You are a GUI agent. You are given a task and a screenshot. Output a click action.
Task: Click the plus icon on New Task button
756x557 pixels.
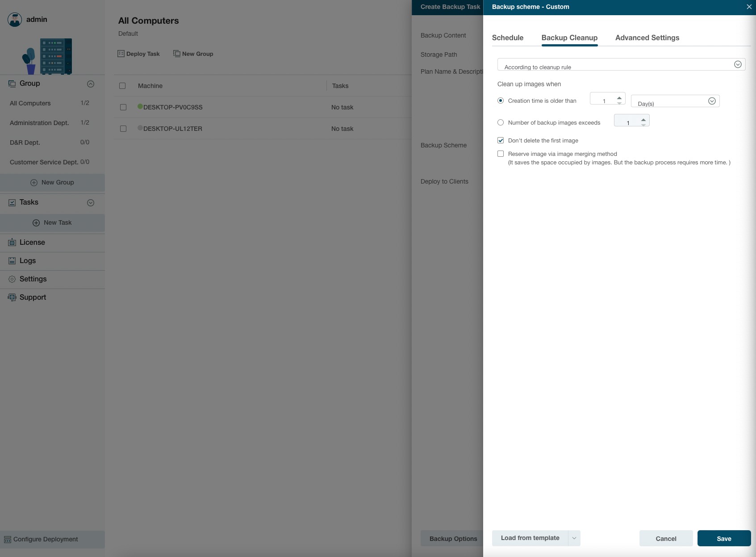[x=36, y=223]
